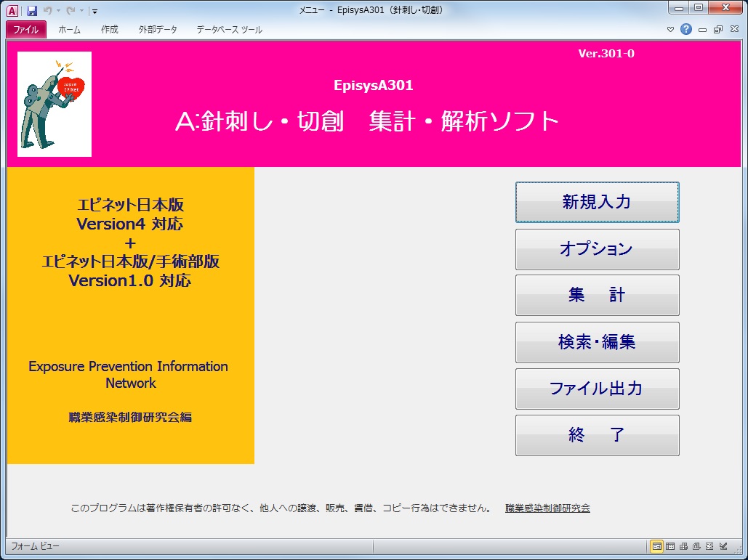Switch to Layout View in status bar
The image size is (748, 560).
click(x=709, y=546)
